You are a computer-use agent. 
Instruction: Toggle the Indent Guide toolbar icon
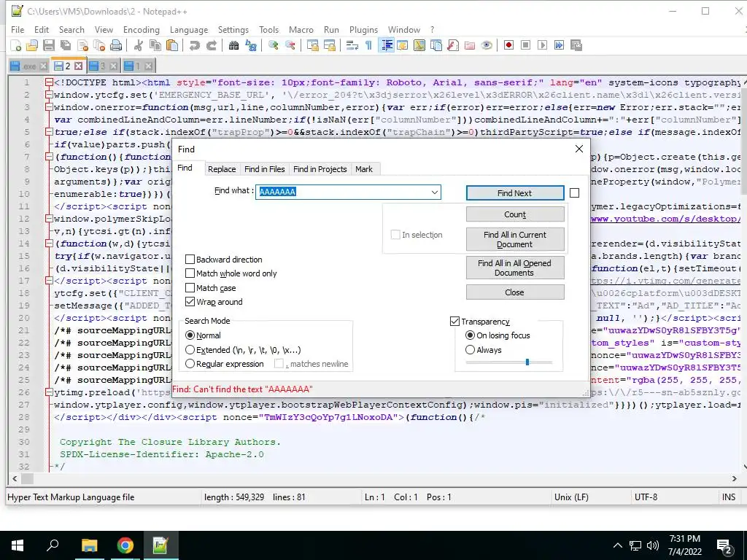[x=387, y=45]
